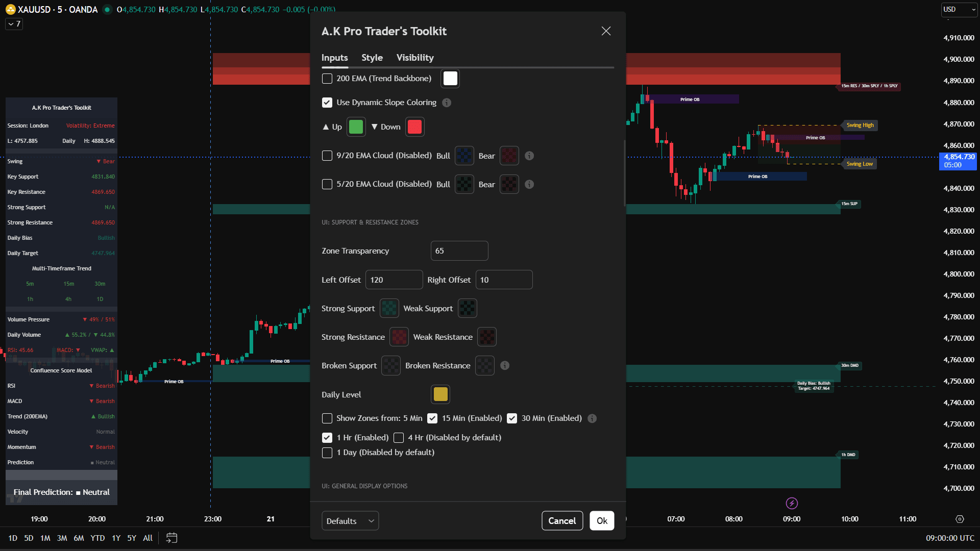This screenshot has width=980, height=551.
Task: Open the Daily Level color picker
Action: pos(440,394)
